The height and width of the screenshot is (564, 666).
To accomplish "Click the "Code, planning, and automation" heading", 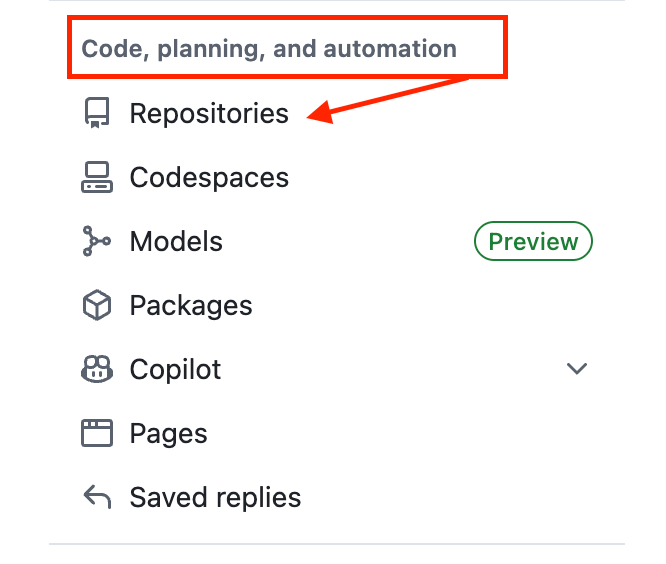I will [268, 48].
